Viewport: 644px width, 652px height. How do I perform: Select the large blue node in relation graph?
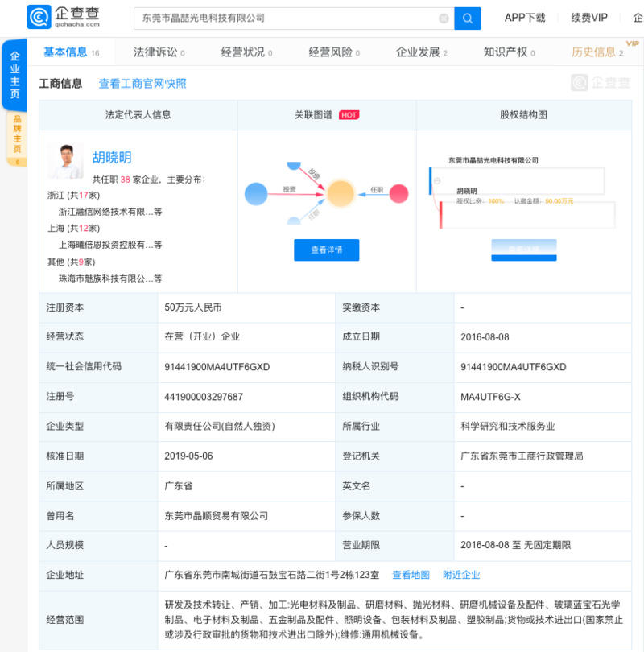(x=256, y=193)
